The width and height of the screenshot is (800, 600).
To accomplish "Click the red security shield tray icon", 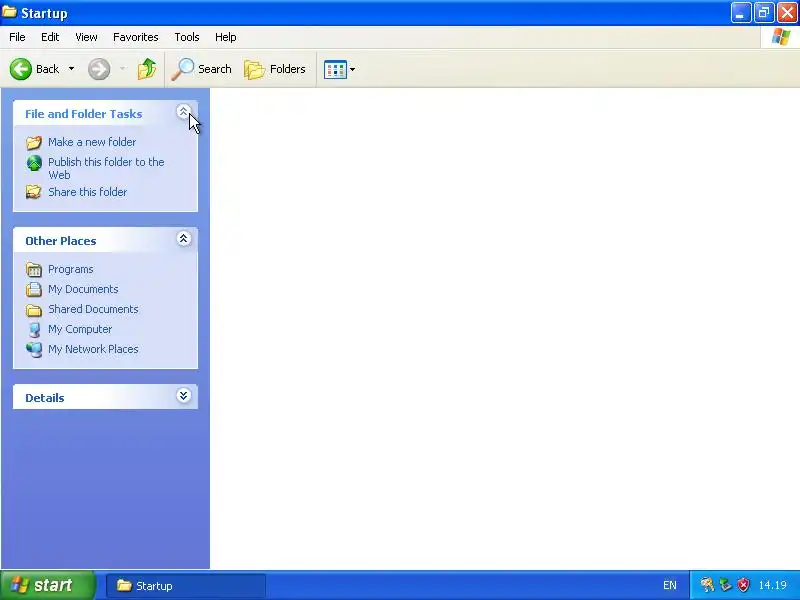I will (744, 585).
